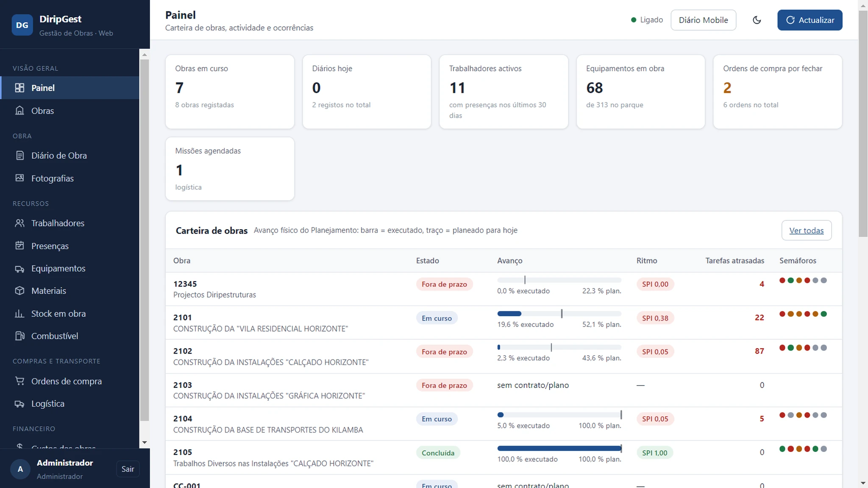Click the Obras building icon
868x488 pixels.
[x=19, y=111]
